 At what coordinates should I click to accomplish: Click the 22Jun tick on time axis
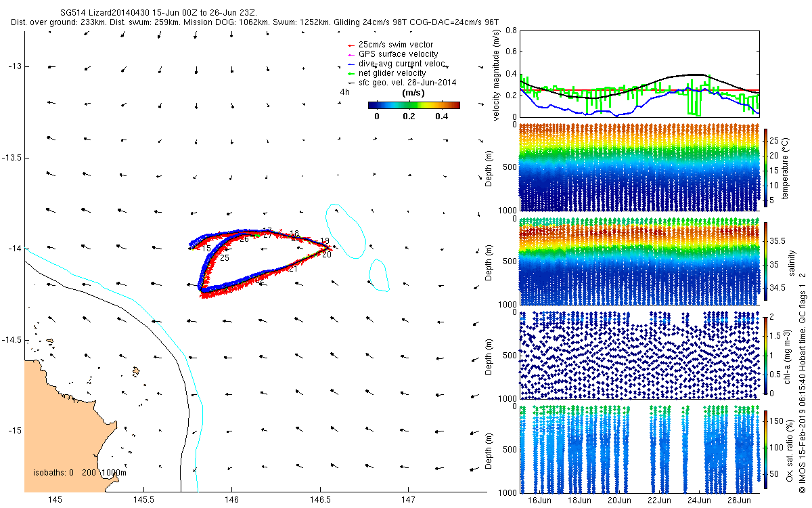pos(659,501)
